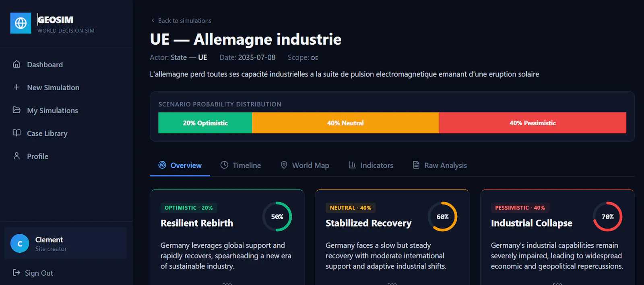Click the L'allemagne perd toutes description
644x285 pixels.
point(344,74)
